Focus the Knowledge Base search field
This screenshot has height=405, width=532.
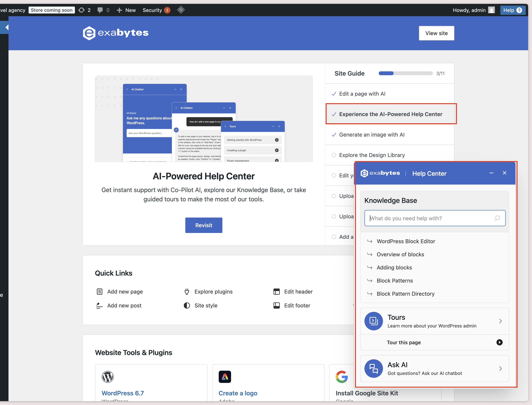[x=429, y=218]
